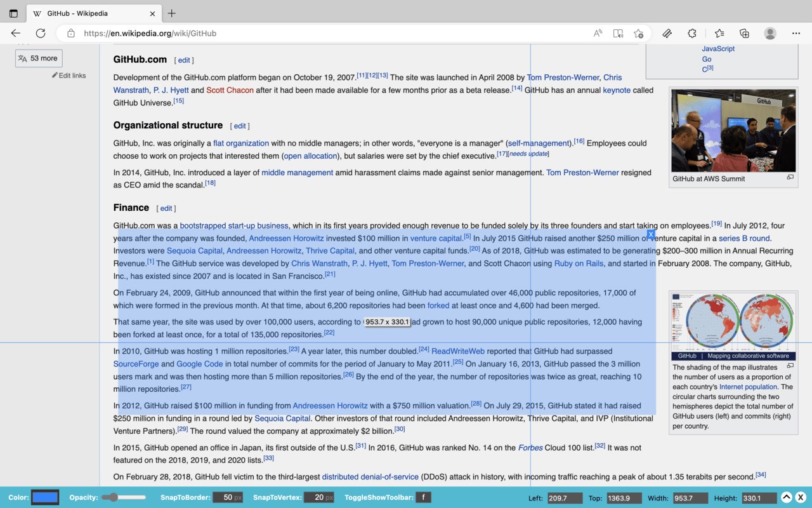Click the needs update superscript note
This screenshot has width=812, height=508.
click(528, 154)
